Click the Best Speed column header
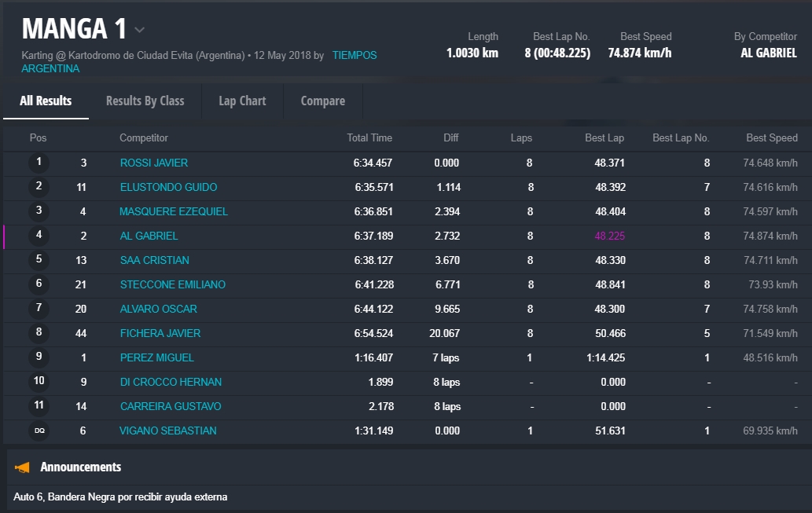This screenshot has width=812, height=513. pyautogui.click(x=771, y=137)
